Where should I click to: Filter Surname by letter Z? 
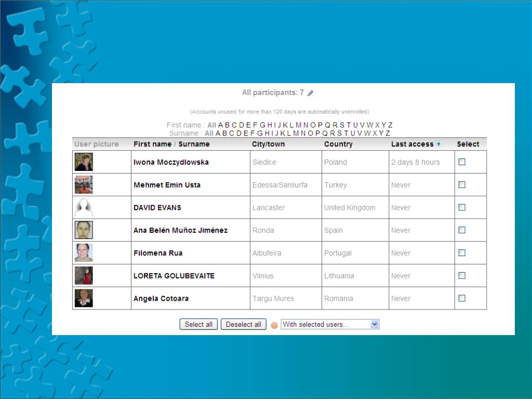(x=388, y=133)
